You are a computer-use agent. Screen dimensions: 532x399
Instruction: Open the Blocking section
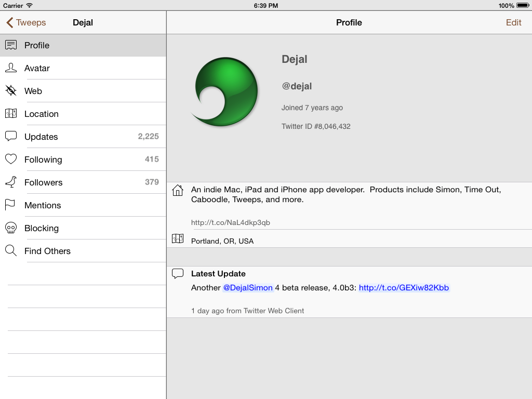coord(83,228)
